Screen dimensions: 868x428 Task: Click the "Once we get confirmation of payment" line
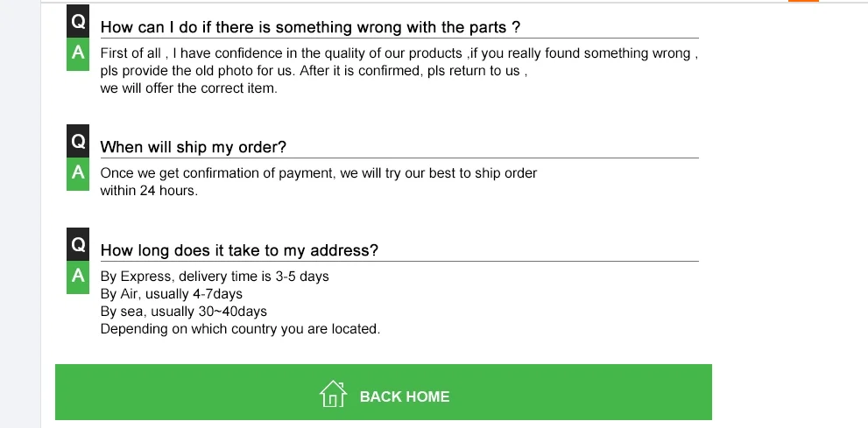click(x=319, y=173)
